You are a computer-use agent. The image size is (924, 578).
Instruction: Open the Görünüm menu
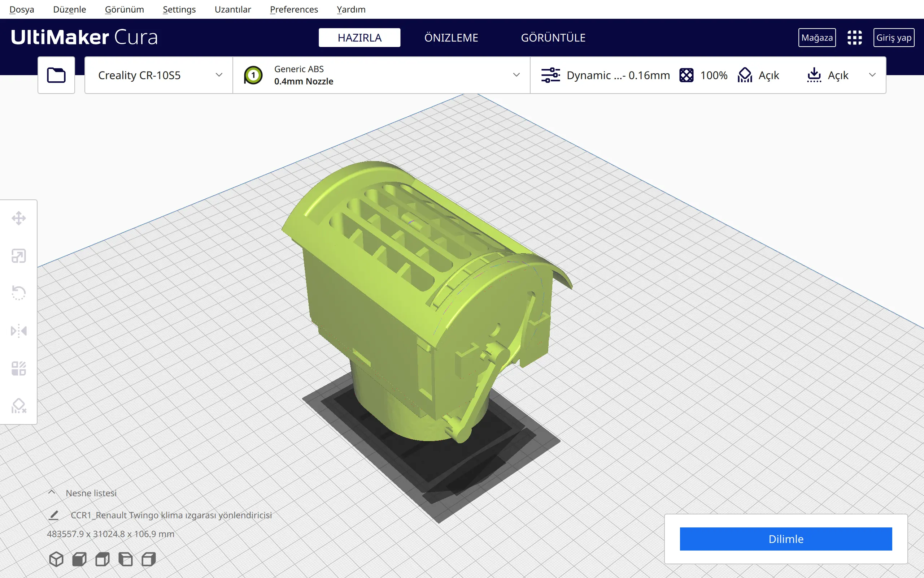coord(125,9)
